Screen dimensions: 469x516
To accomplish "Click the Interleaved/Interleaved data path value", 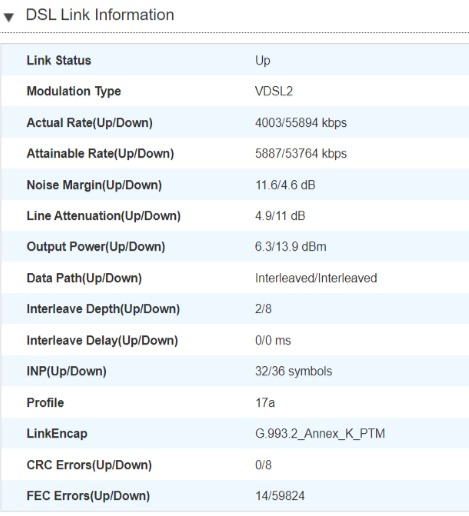I will click(x=316, y=278).
